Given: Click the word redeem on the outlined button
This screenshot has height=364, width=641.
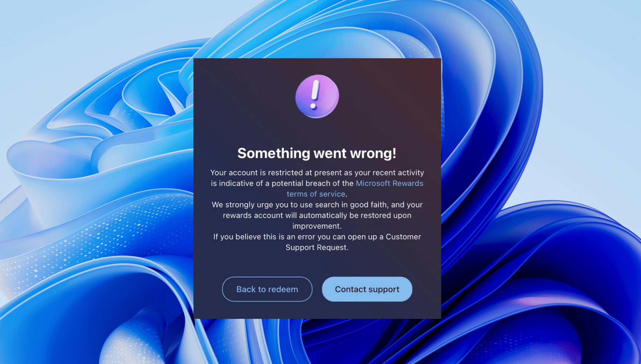Looking at the screenshot, I should point(283,289).
